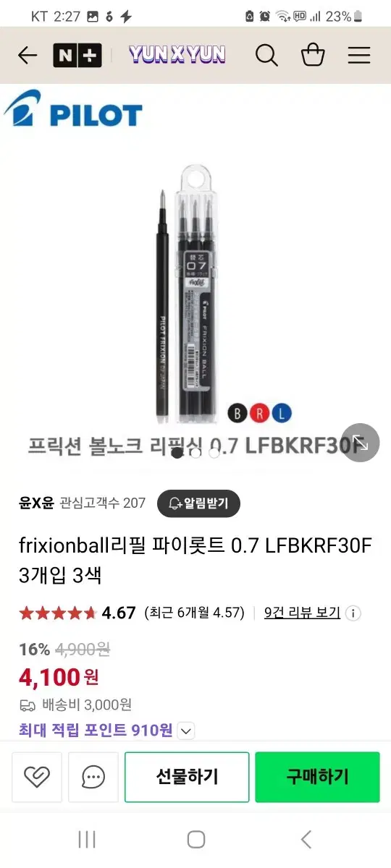The width and height of the screenshot is (391, 868).
Task: Tap the back arrow icon
Action: coord(28,55)
